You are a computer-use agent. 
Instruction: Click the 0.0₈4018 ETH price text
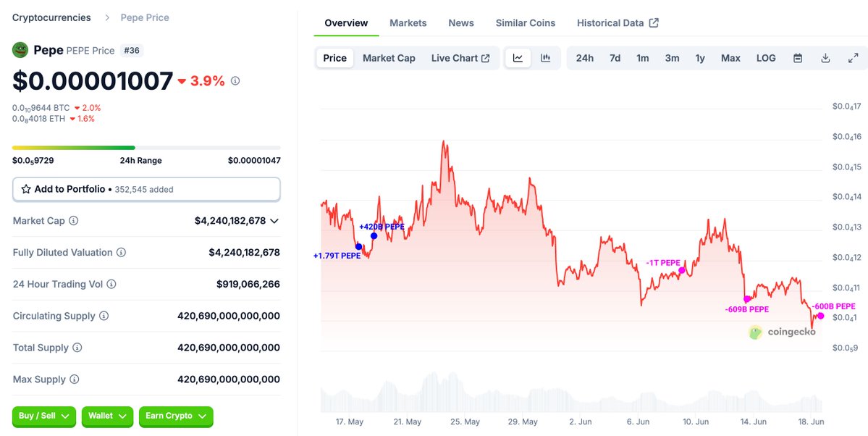pos(39,119)
